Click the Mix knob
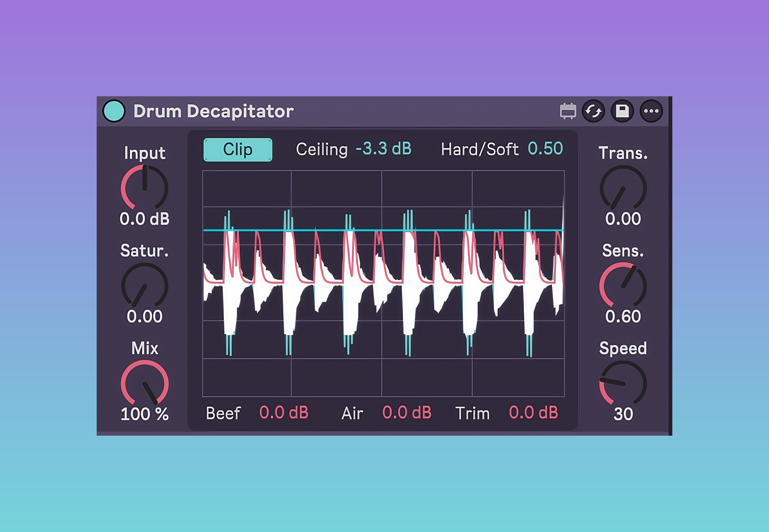 coord(144,383)
